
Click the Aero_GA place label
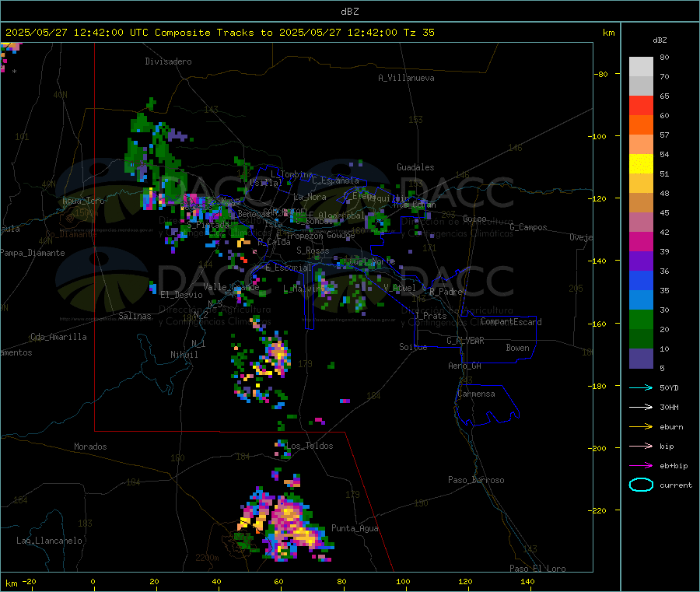[465, 366]
